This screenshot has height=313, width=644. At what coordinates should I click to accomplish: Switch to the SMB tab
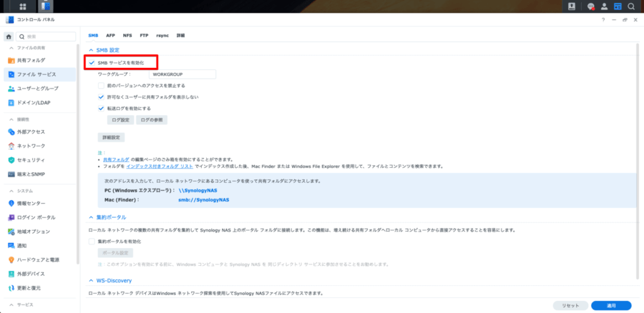(x=93, y=36)
